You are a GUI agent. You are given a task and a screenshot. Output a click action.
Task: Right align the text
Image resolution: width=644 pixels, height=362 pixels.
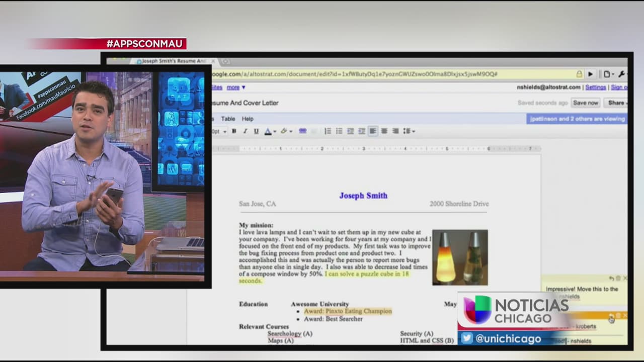tap(395, 131)
